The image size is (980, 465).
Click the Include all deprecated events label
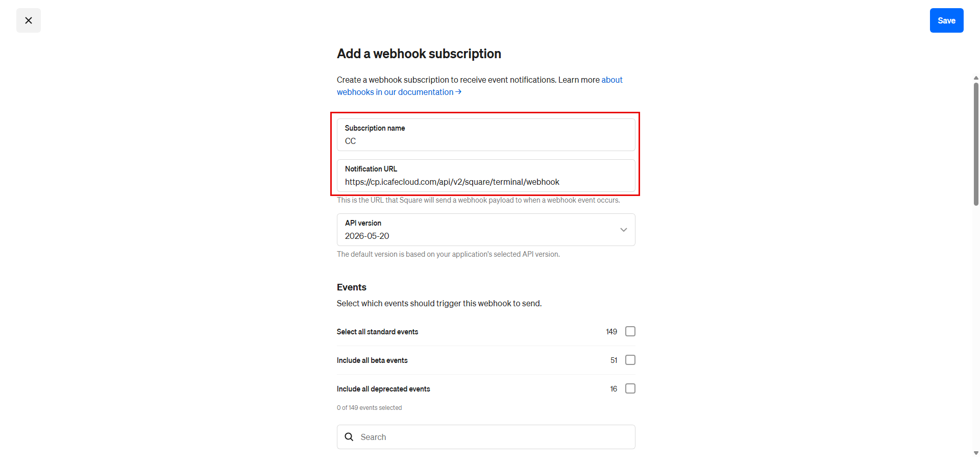pyautogui.click(x=383, y=389)
